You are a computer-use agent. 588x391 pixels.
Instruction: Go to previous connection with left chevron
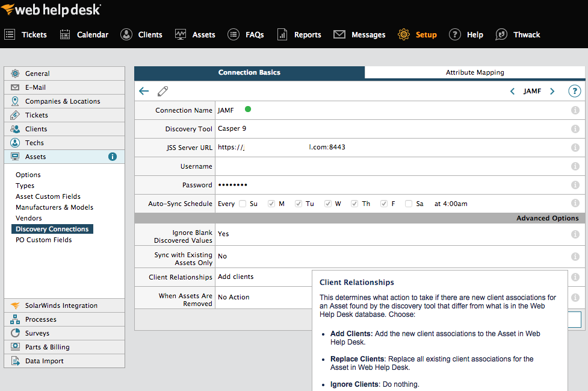coord(512,91)
